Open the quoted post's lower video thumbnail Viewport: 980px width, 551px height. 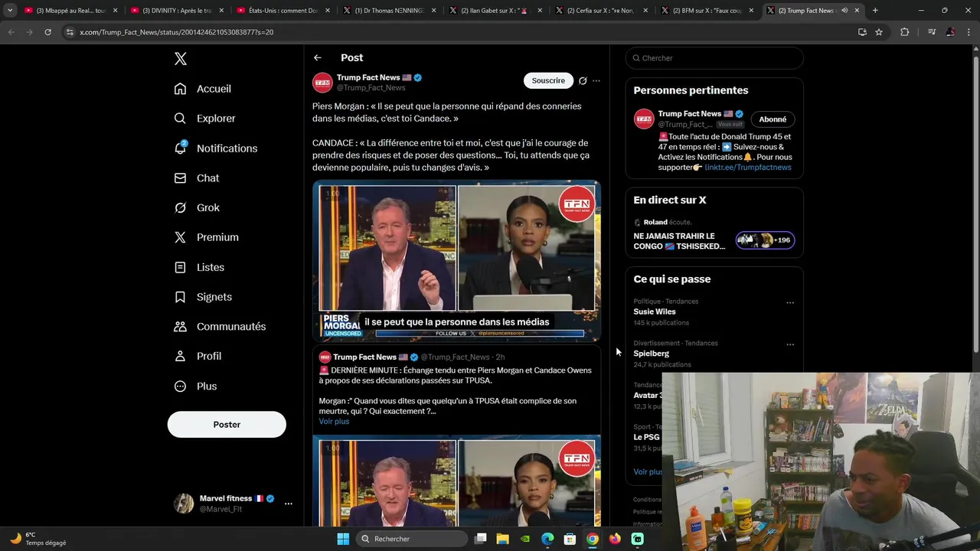click(456, 481)
